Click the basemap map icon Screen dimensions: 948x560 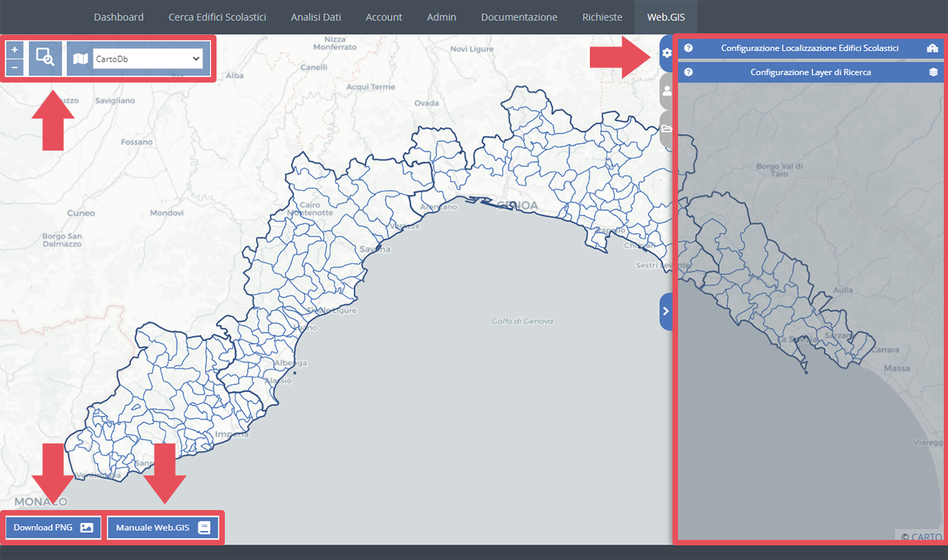81,58
